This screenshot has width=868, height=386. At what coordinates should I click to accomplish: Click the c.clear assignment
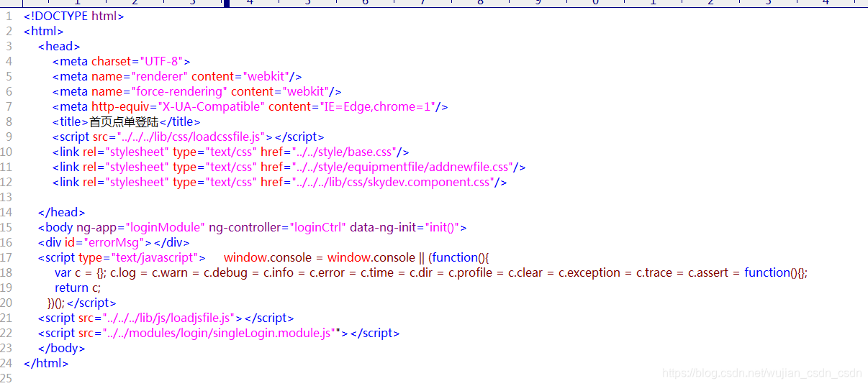click(x=526, y=272)
